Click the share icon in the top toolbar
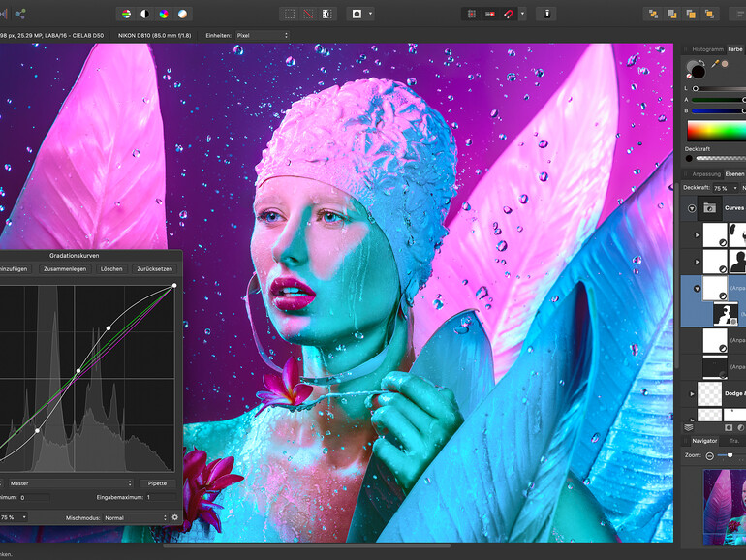 click(20, 14)
